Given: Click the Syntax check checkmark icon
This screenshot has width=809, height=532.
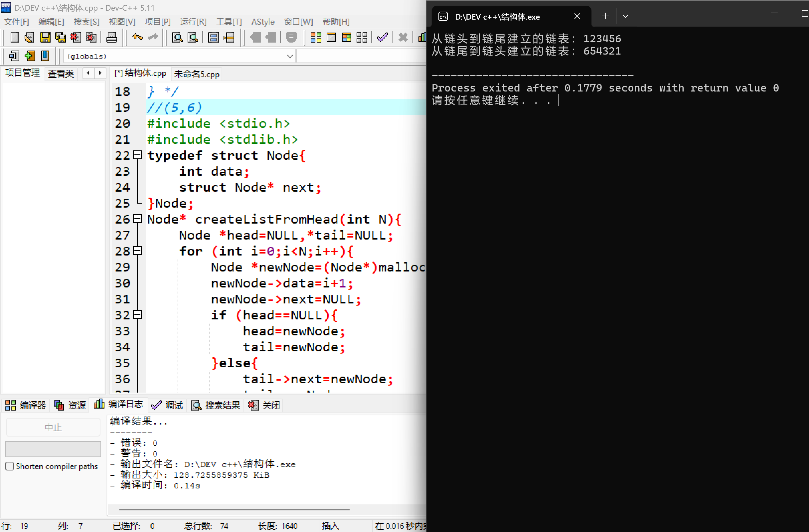Looking at the screenshot, I should click(x=383, y=37).
